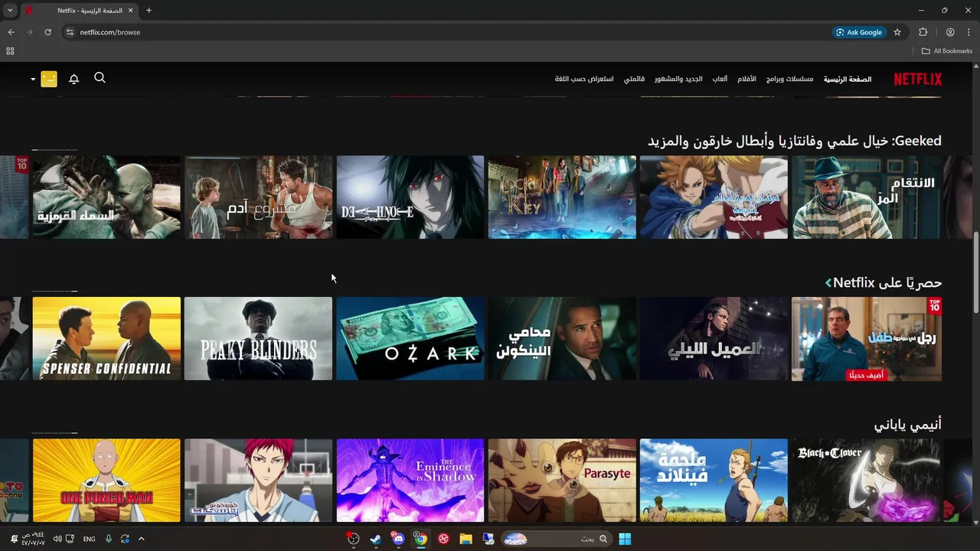Open The Eminence in Shadow card
This screenshot has height=551, width=980.
(410, 481)
